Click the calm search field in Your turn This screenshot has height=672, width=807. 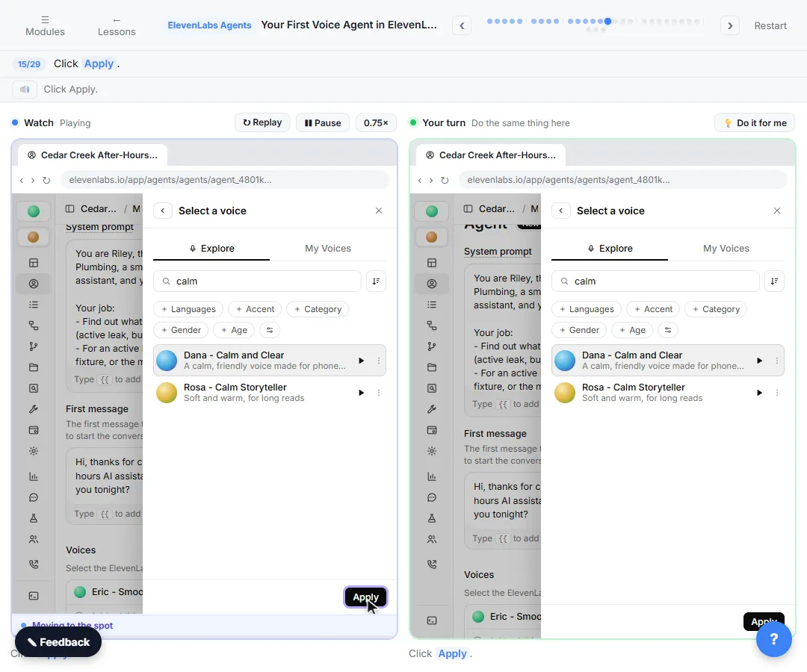click(x=656, y=281)
